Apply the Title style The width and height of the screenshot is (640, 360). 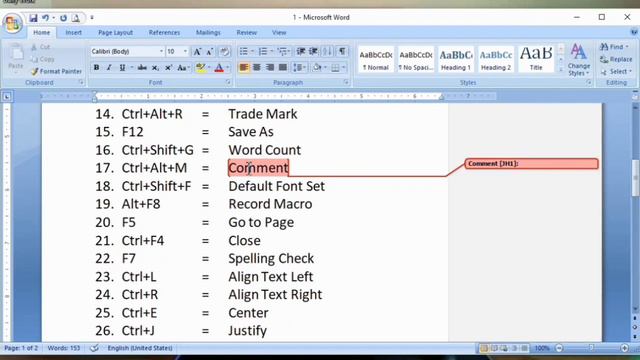click(536, 60)
